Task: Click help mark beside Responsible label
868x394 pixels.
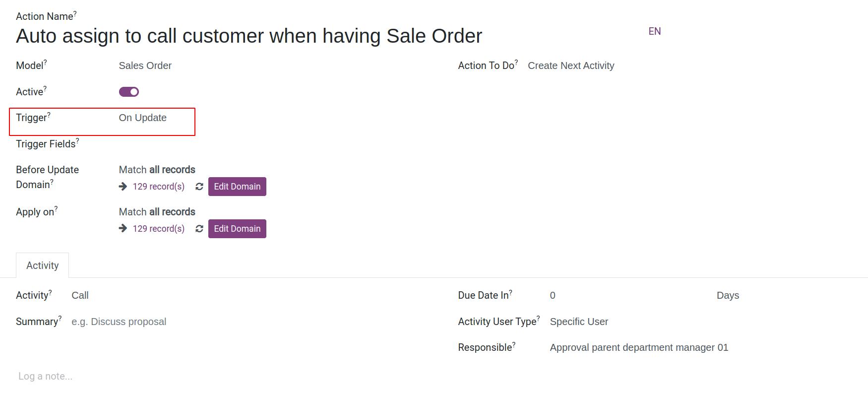Action: (x=514, y=344)
